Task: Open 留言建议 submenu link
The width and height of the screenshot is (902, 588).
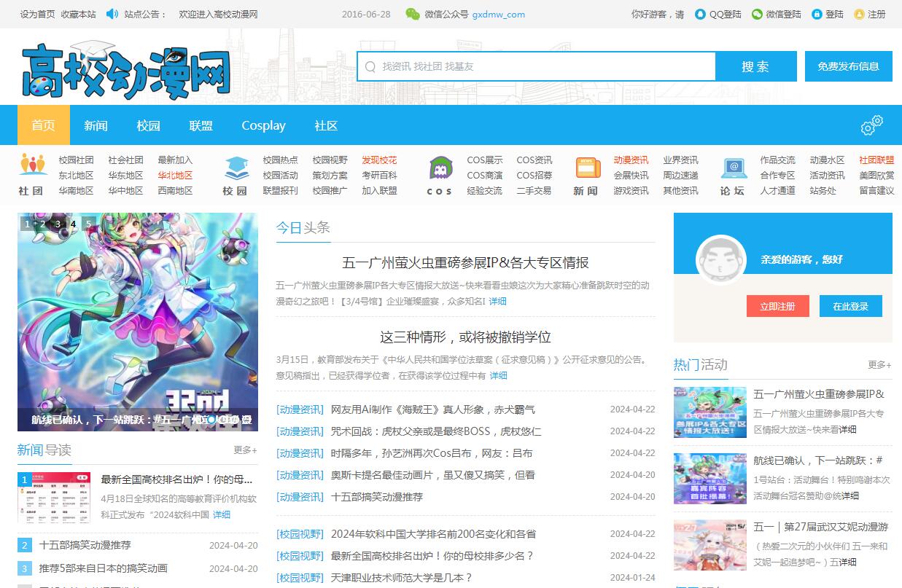Action: [876, 191]
